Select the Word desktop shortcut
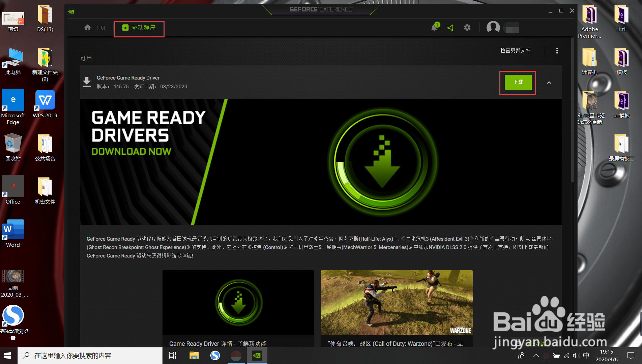The image size is (642, 364). (13, 234)
